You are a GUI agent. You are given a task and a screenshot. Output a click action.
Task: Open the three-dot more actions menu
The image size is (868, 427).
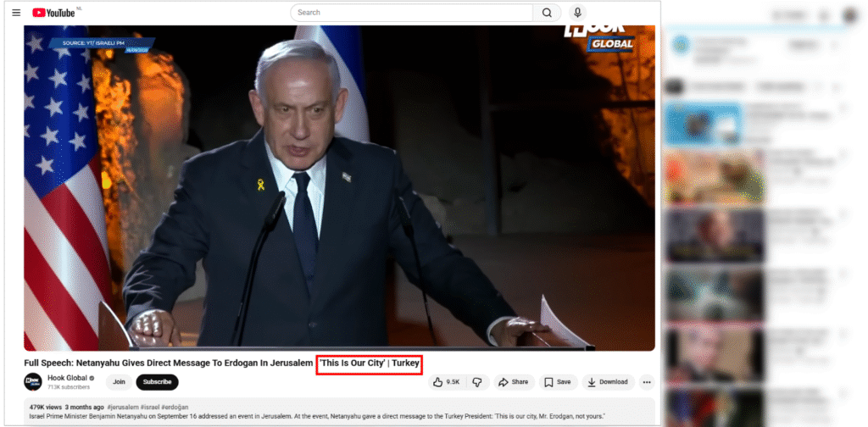pyautogui.click(x=647, y=382)
